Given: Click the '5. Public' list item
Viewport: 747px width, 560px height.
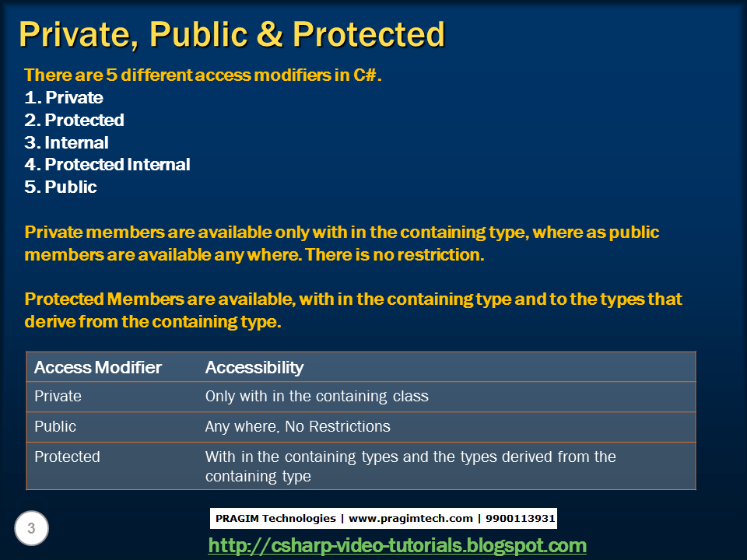Looking at the screenshot, I should coord(61,187).
